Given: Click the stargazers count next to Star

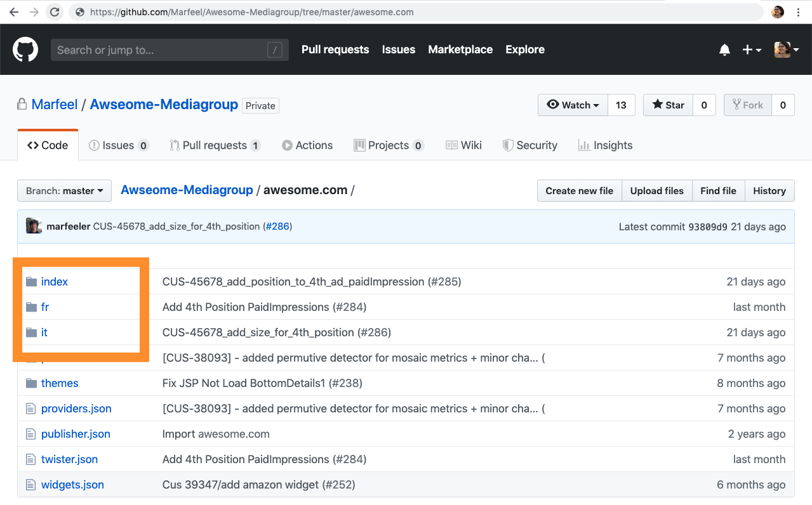Looking at the screenshot, I should tap(704, 105).
